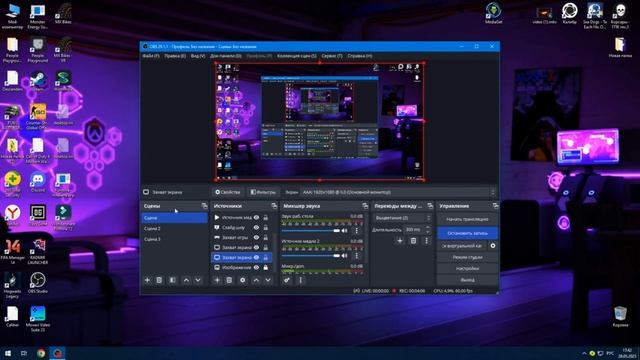
Task: Open options dots for Звук раб. стола channel
Action: click(357, 231)
